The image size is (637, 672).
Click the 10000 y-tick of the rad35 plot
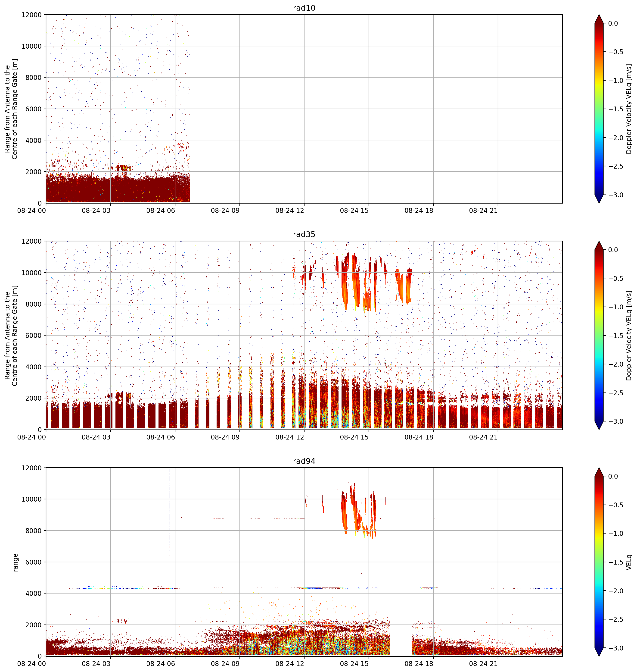pyautogui.click(x=31, y=273)
